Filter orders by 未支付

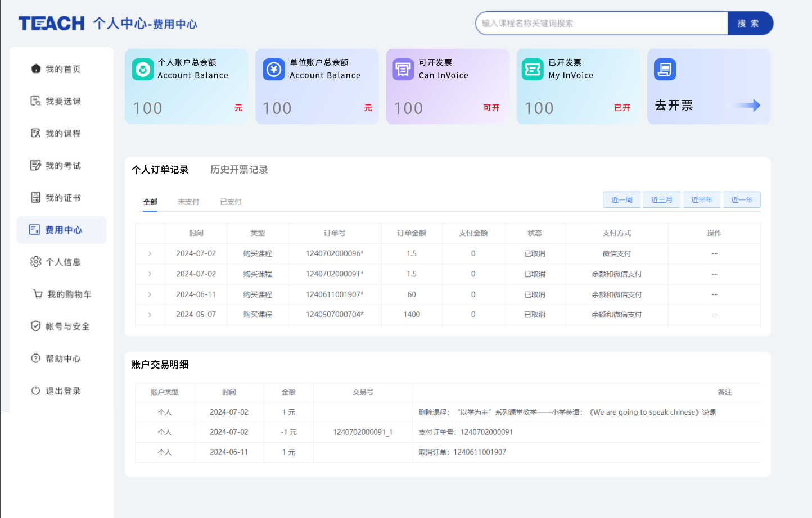tap(188, 202)
